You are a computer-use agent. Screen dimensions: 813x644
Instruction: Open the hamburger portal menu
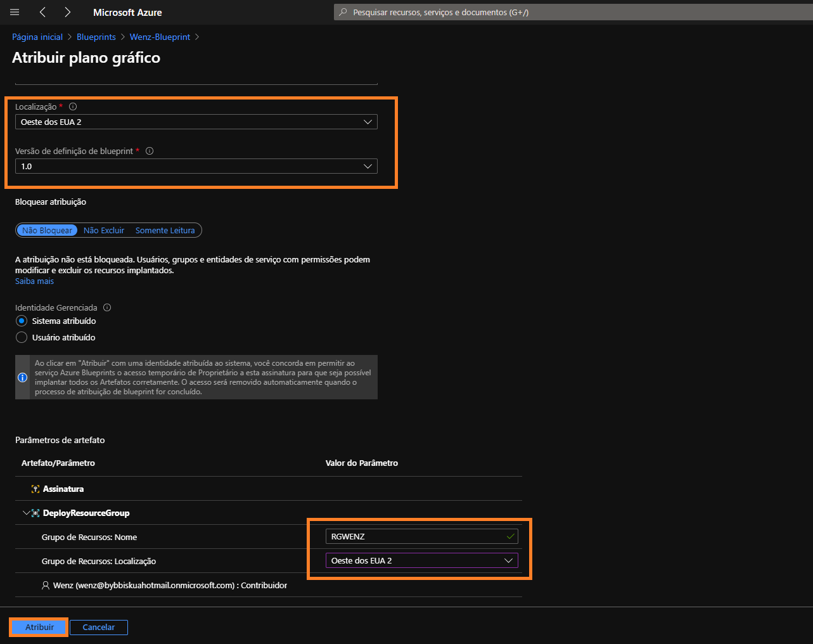point(15,12)
